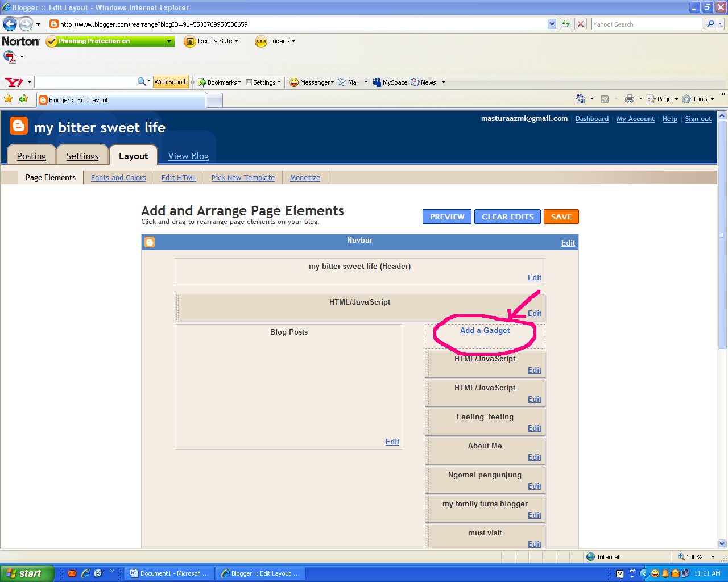Viewport: 728px width, 582px height.
Task: Click the IE Forward arrow button
Action: tap(26, 24)
